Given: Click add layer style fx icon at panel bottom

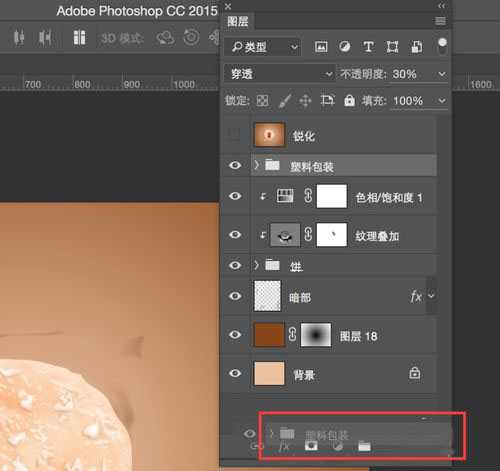Looking at the screenshot, I should click(x=284, y=446).
